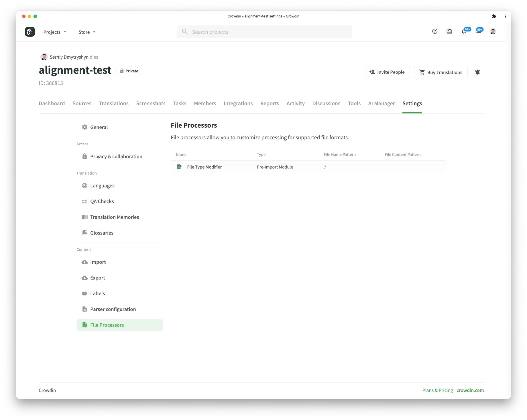527x420 pixels.
Task: Click the Crowdin logo
Action: pos(30,31)
